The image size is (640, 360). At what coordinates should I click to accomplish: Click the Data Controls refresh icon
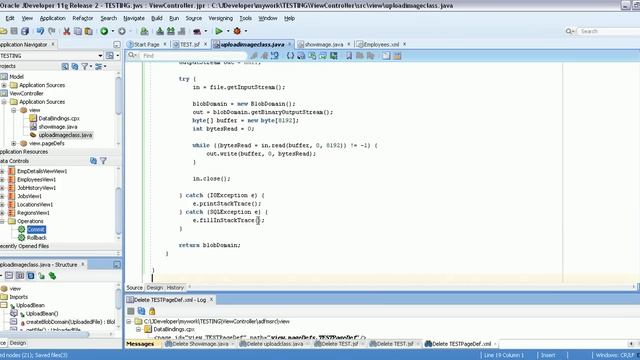tap(93, 161)
